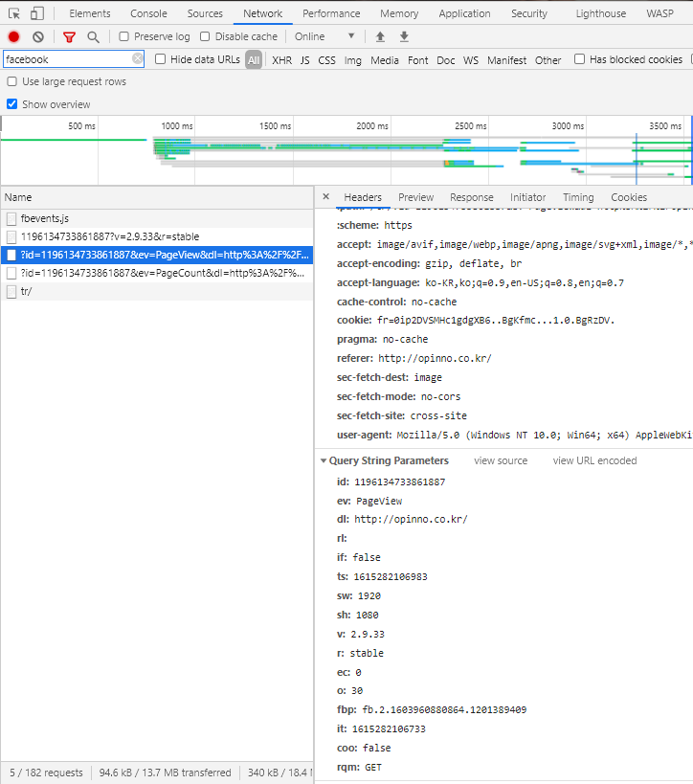
Task: Click the import HAR upload arrow
Action: tap(380, 36)
